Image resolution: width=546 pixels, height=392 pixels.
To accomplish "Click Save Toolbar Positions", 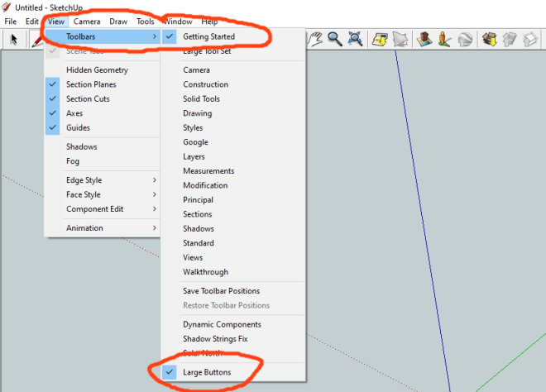I will click(x=233, y=291).
